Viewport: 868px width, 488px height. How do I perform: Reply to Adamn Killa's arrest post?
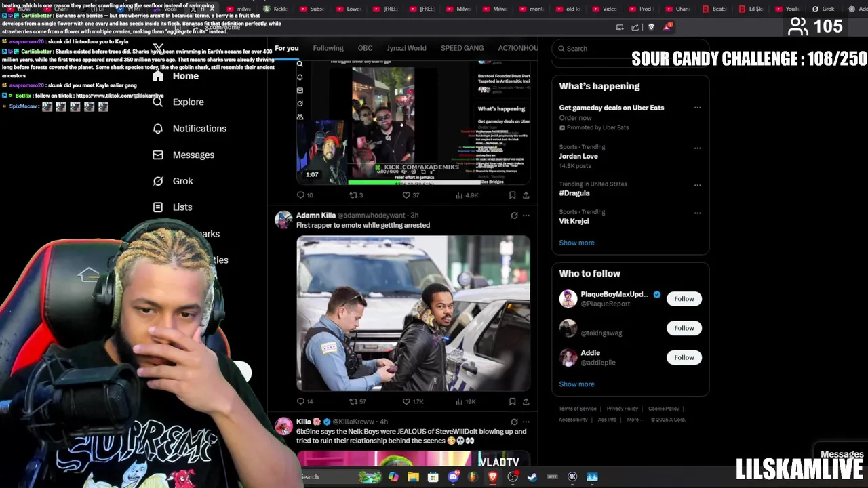click(x=304, y=401)
